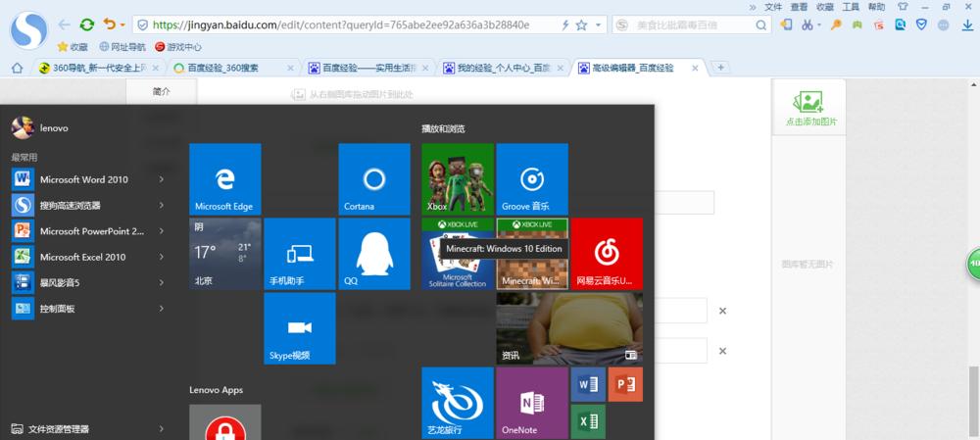The height and width of the screenshot is (440, 980).
Task: Open the QQ penguin tile
Action: 373,254
